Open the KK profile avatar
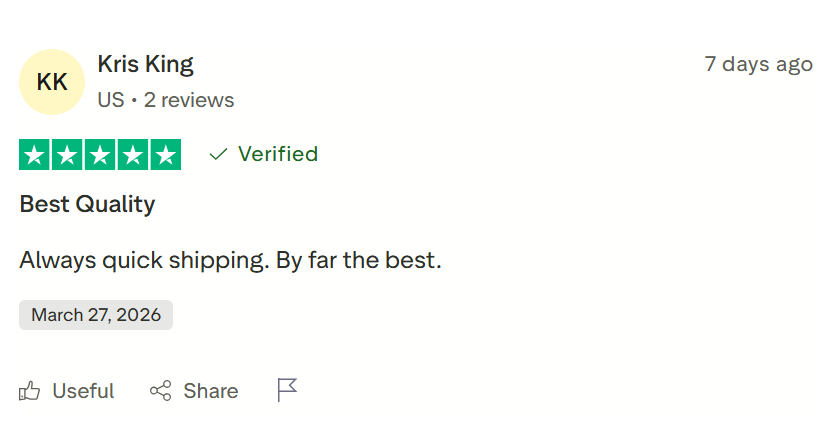 click(x=52, y=82)
